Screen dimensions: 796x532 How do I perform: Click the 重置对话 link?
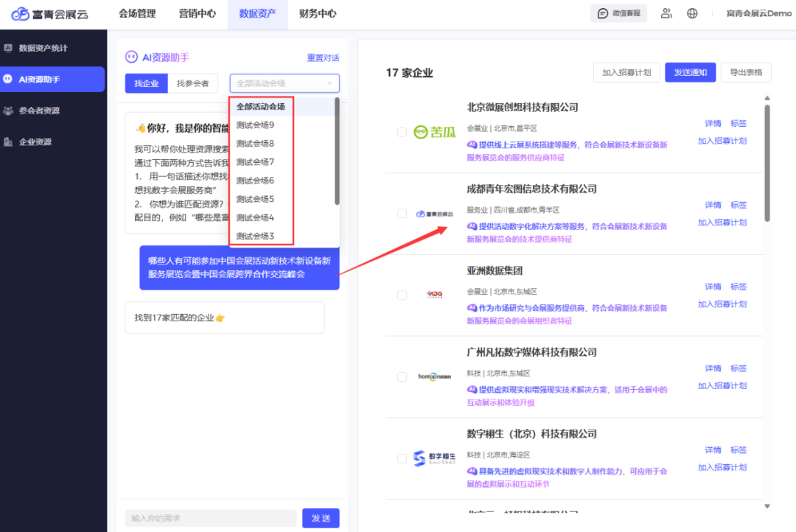323,58
